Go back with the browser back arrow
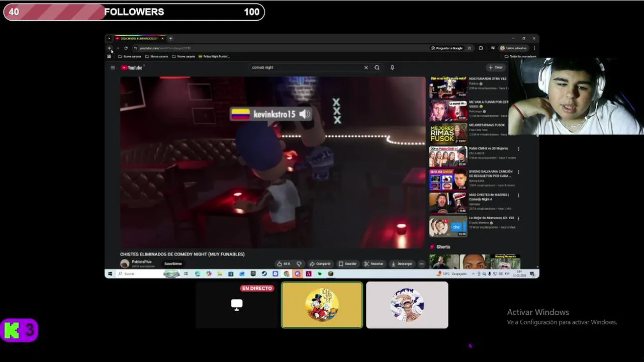This screenshot has width=644, height=362. click(110, 48)
